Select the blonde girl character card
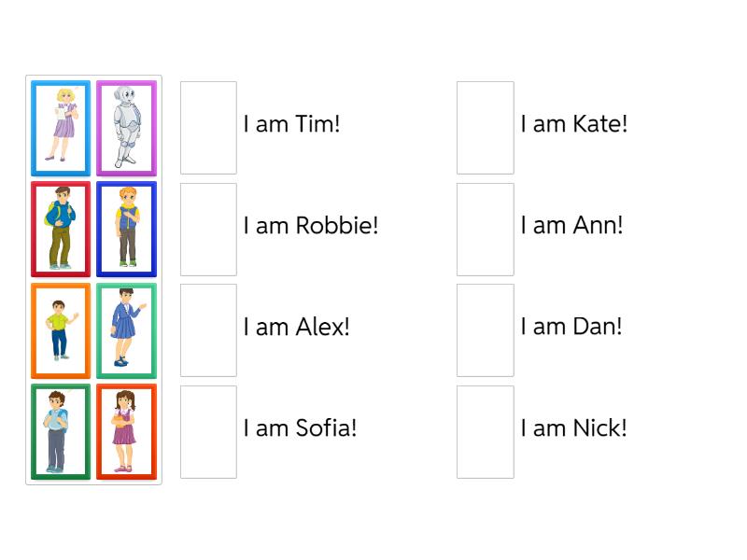 (60, 127)
